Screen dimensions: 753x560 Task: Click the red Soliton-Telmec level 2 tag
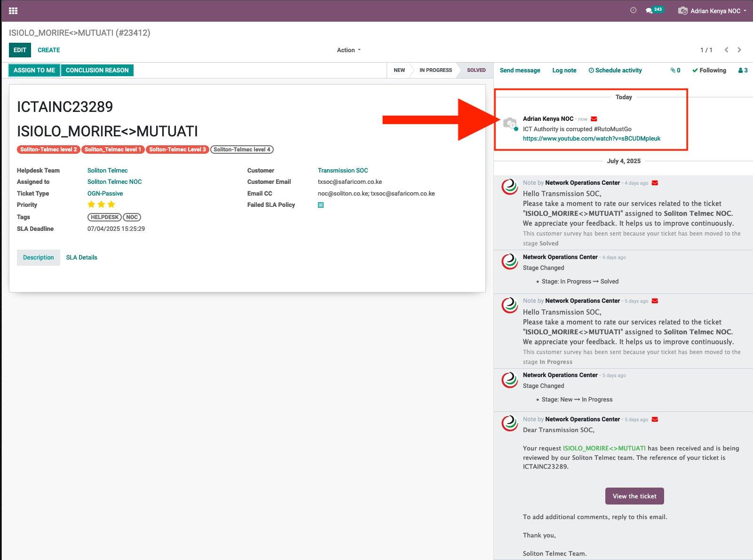(48, 150)
